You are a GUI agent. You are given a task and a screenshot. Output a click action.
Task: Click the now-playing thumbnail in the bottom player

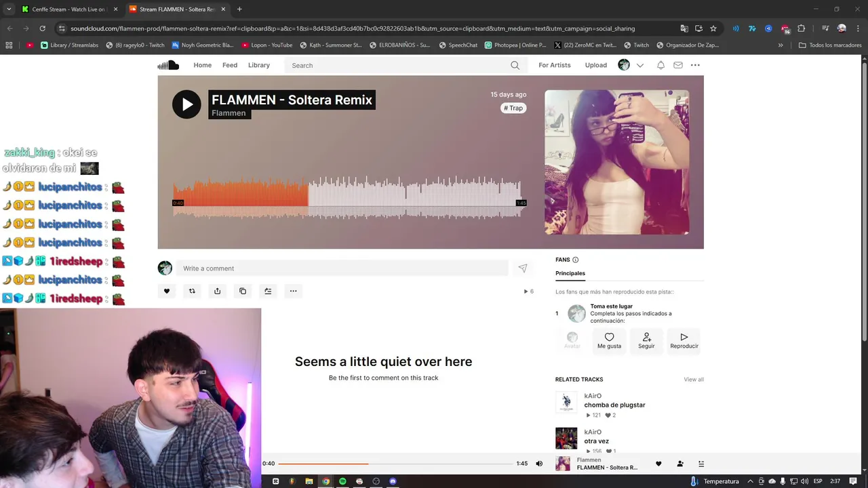click(563, 464)
